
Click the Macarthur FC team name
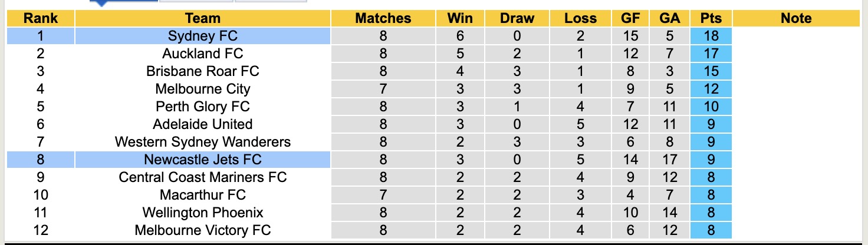coord(202,195)
